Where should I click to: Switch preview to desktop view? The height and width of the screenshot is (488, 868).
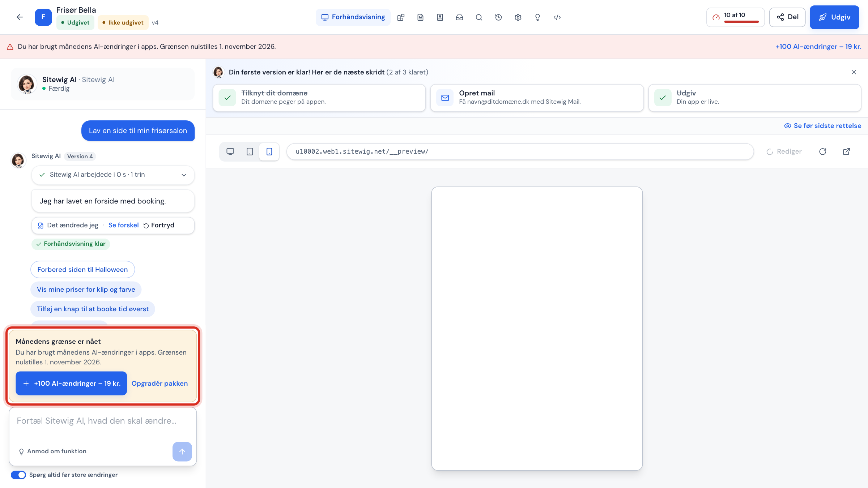230,151
